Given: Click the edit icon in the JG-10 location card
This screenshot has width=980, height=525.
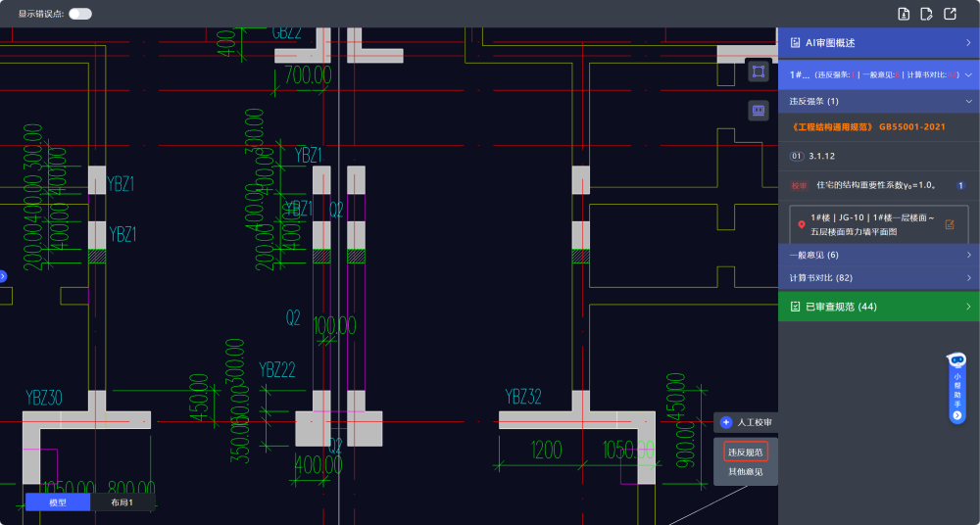Looking at the screenshot, I should [x=949, y=224].
